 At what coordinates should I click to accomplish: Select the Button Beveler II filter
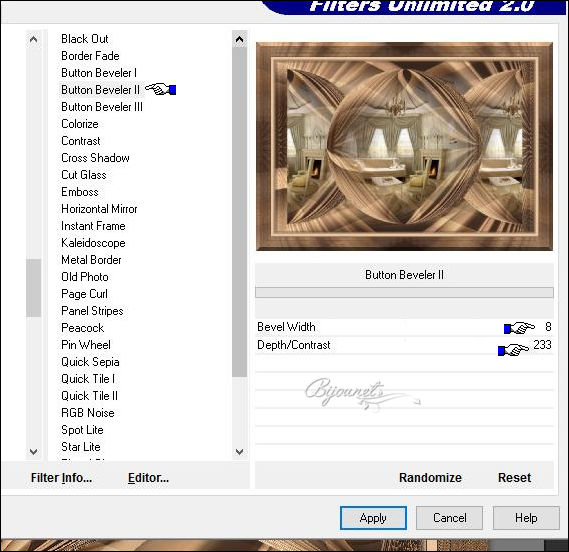coord(101,90)
